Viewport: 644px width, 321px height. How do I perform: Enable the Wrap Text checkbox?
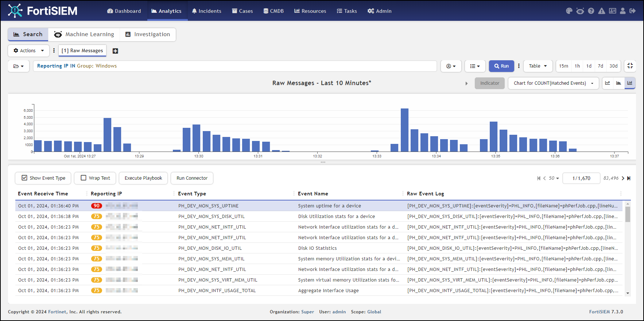click(x=84, y=178)
